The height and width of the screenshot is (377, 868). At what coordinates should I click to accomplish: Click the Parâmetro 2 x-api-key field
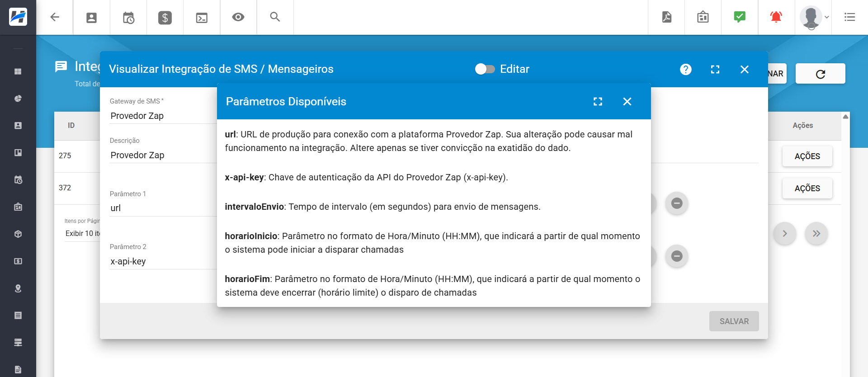pos(163,261)
